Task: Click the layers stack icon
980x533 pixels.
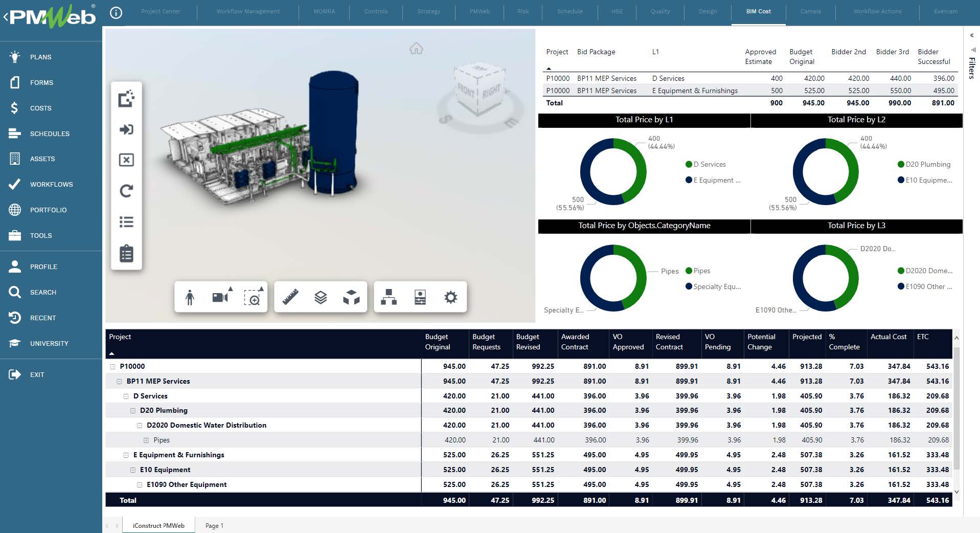Action: [x=321, y=297]
